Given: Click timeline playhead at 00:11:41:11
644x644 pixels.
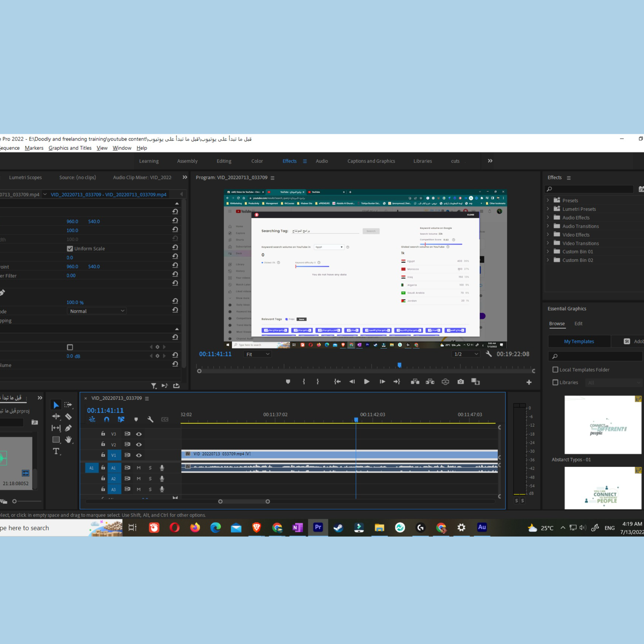Looking at the screenshot, I should pyautogui.click(x=356, y=420).
